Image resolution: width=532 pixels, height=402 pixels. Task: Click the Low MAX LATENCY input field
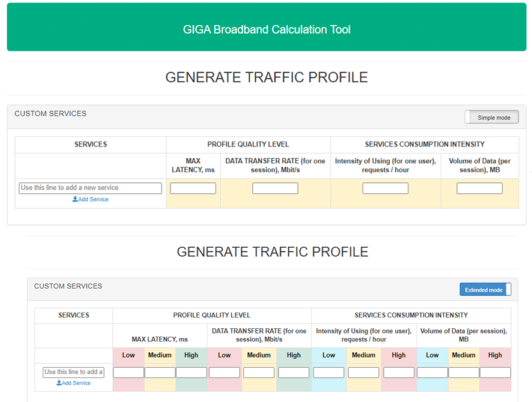(128, 373)
